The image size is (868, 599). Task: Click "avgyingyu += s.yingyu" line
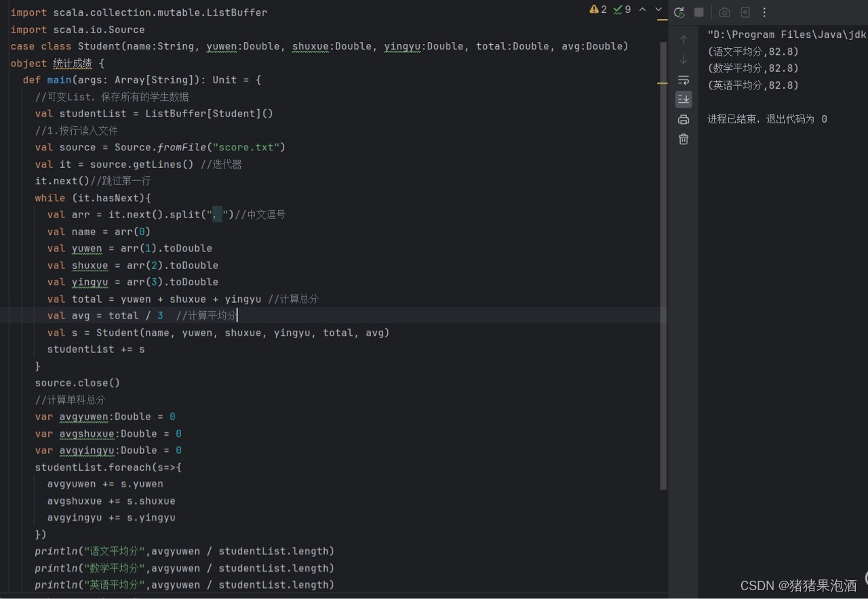coord(111,518)
